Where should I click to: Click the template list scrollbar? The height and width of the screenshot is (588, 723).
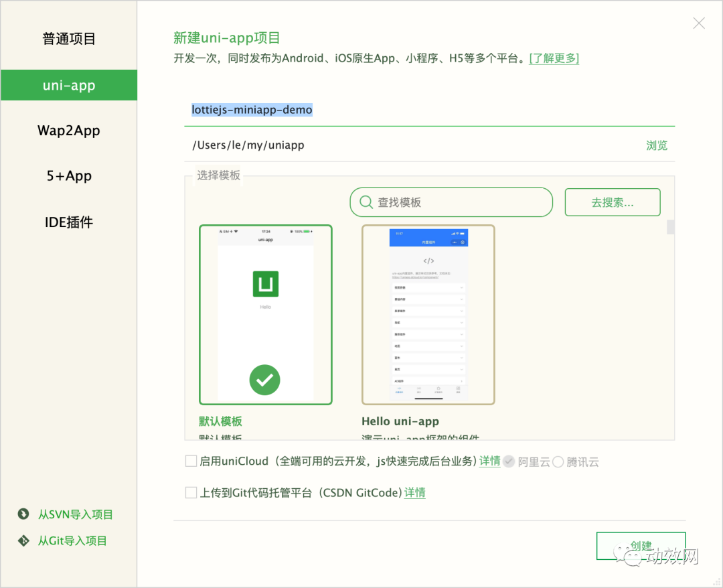coord(670,227)
